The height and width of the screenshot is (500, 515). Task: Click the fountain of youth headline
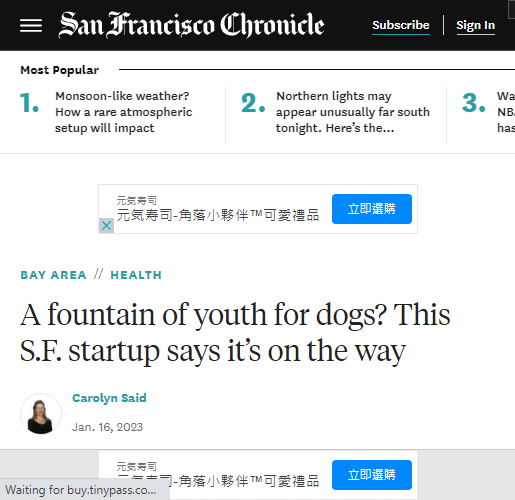tap(235, 333)
